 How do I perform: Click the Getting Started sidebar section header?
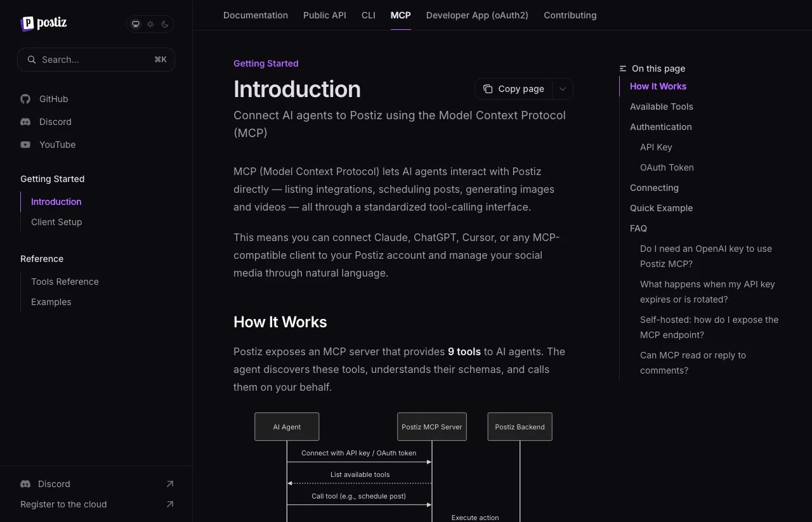(x=52, y=179)
